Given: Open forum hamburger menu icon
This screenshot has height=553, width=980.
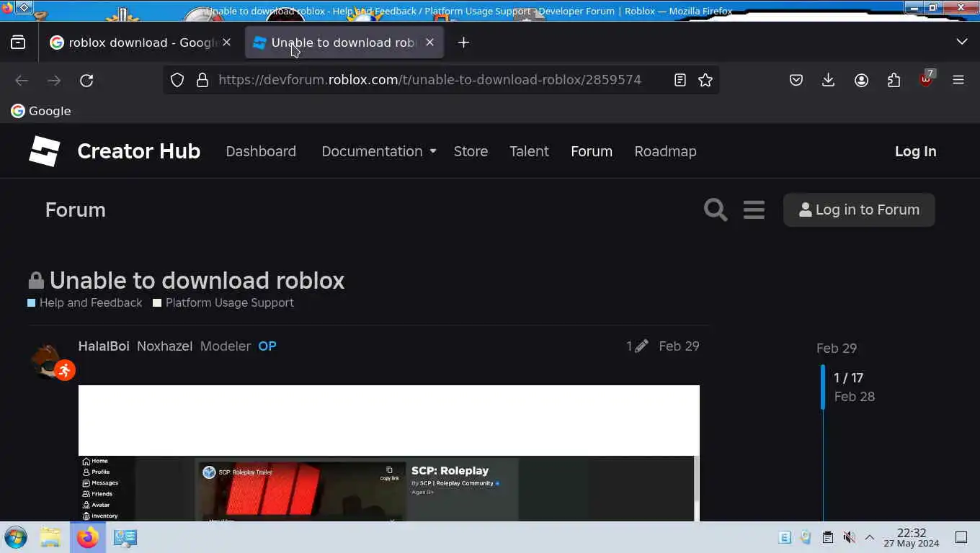Looking at the screenshot, I should [754, 210].
